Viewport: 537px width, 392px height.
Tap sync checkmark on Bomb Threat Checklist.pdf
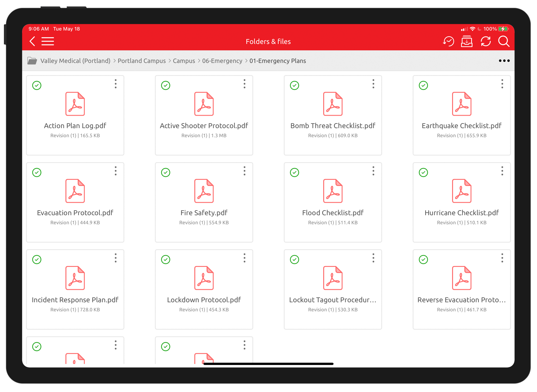pyautogui.click(x=295, y=85)
